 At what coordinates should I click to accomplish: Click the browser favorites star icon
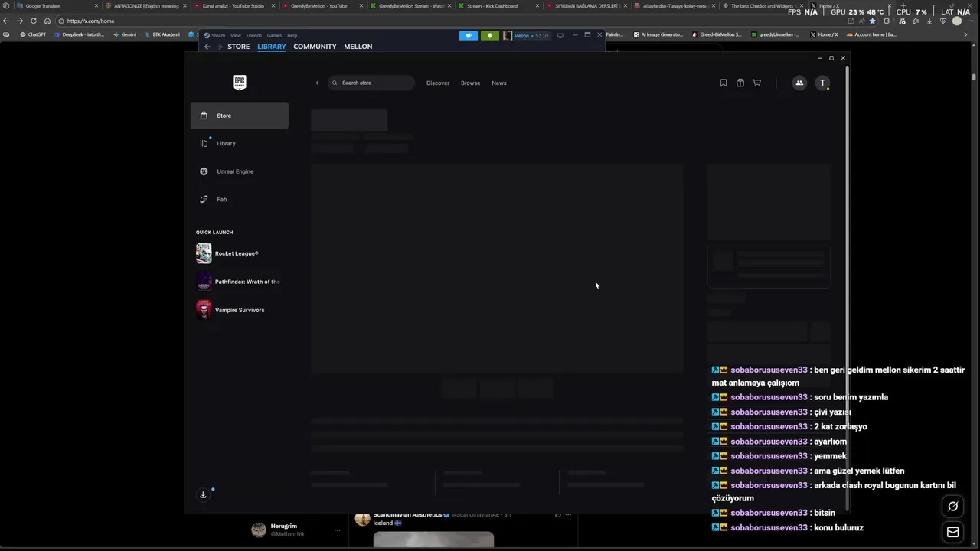(872, 21)
